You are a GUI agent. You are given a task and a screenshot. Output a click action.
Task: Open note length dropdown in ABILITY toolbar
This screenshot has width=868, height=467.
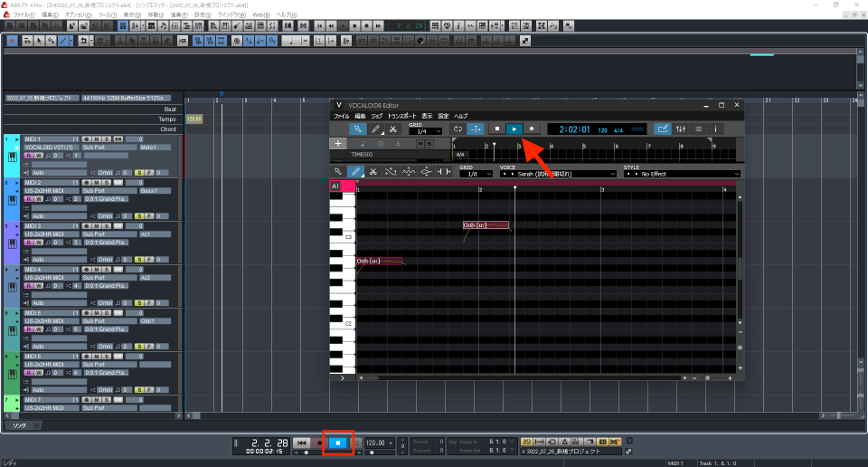[x=305, y=41]
